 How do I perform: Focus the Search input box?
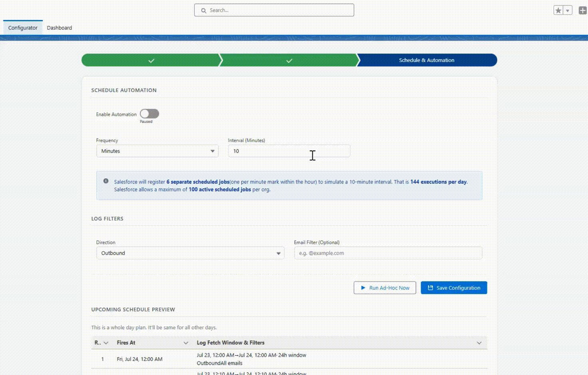(x=274, y=10)
